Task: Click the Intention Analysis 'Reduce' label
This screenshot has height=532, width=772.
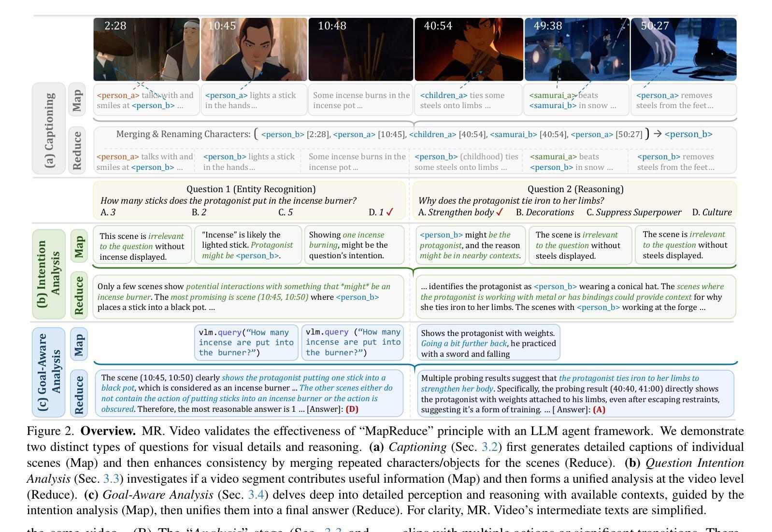Action: point(78,295)
